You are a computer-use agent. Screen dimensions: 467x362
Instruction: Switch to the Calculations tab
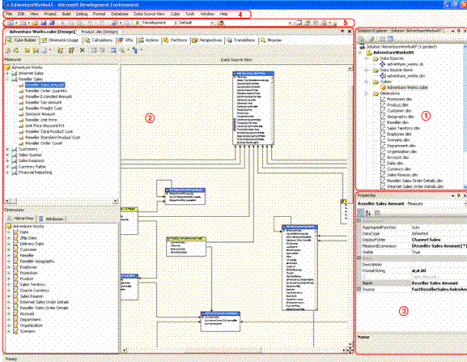[99, 40]
